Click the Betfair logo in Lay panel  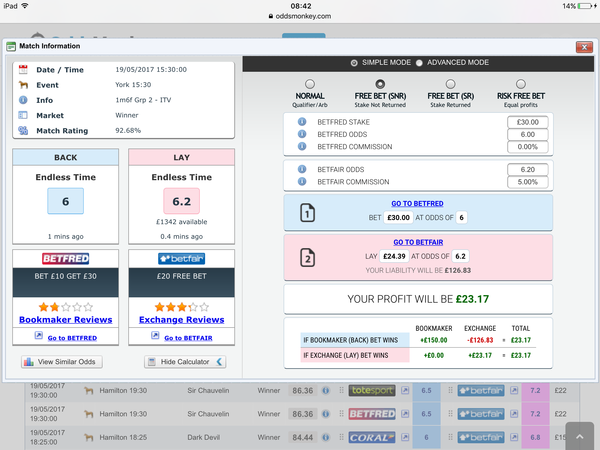181,259
